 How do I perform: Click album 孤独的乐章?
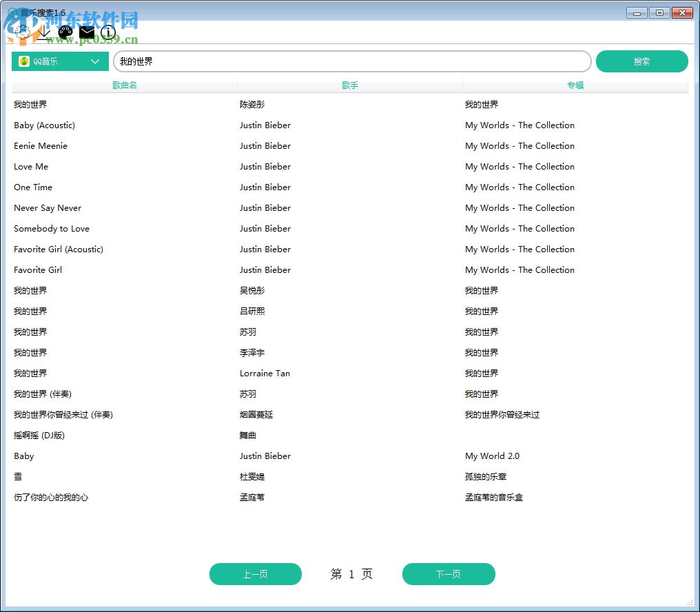486,477
